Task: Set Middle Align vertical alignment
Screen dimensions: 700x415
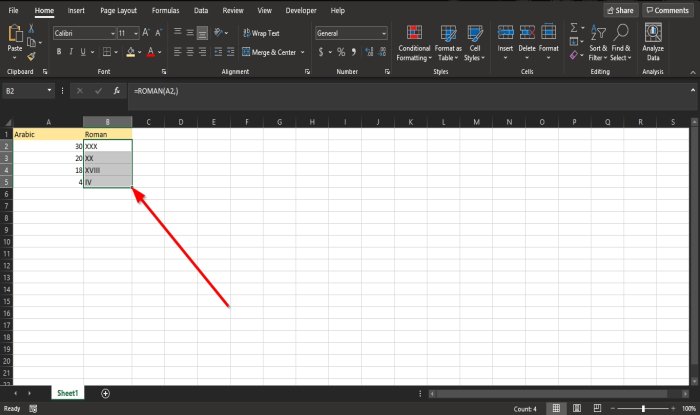Action: point(190,33)
